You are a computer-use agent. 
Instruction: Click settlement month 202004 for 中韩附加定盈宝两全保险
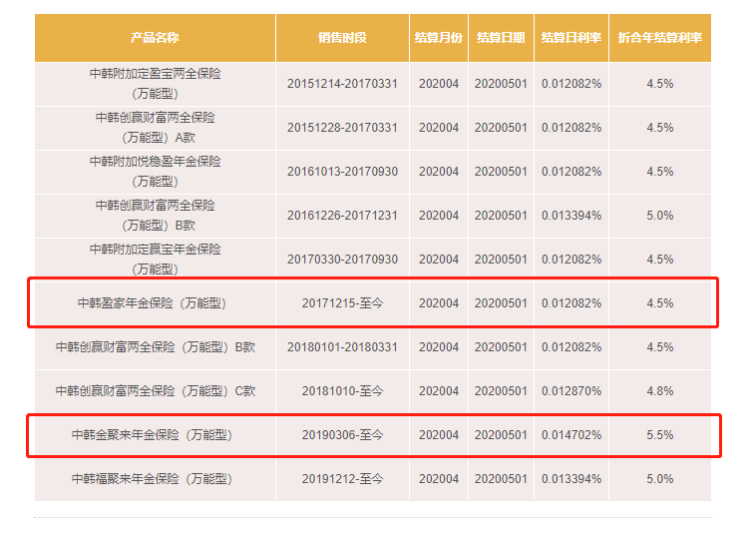[x=438, y=84]
